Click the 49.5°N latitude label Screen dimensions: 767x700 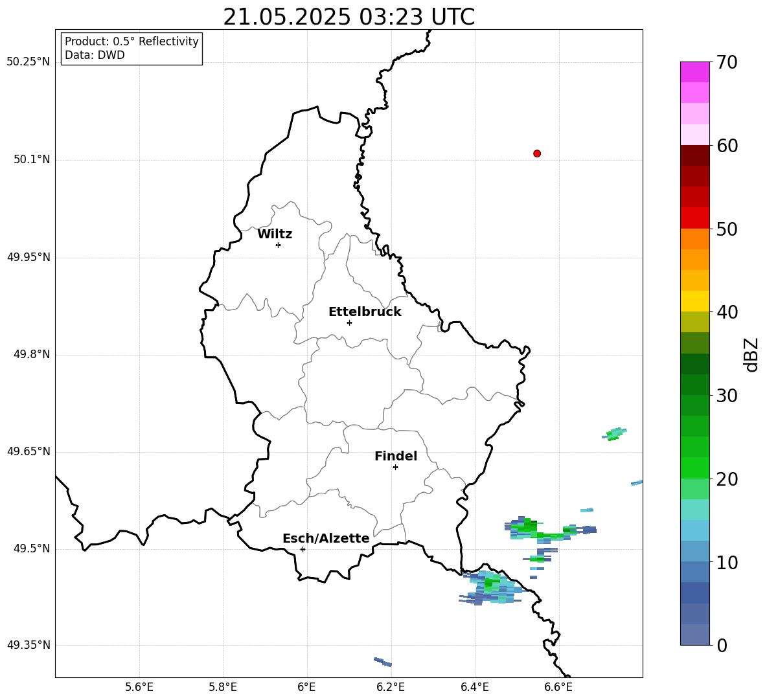point(32,548)
